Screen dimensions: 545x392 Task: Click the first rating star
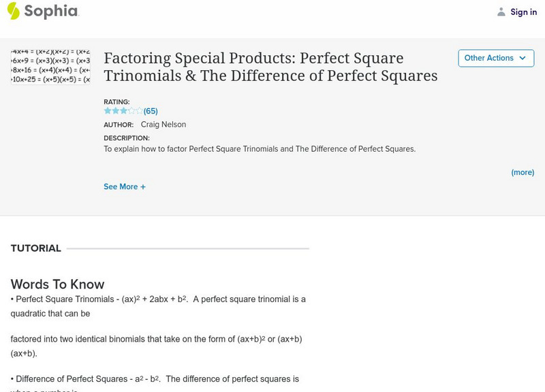tap(108, 110)
